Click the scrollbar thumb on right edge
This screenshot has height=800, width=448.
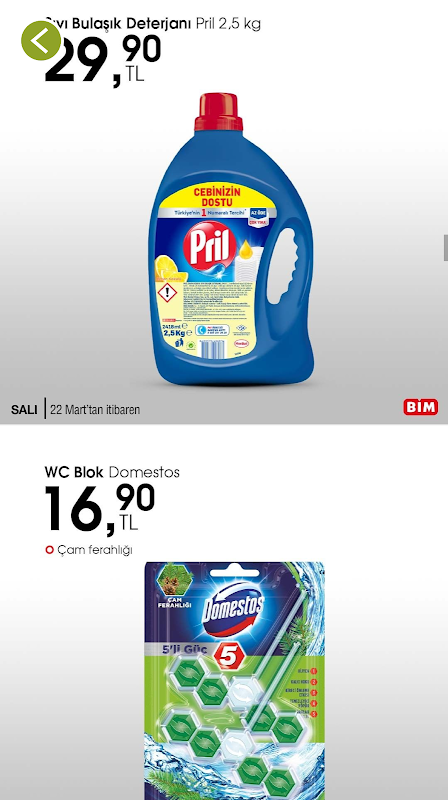click(445, 249)
